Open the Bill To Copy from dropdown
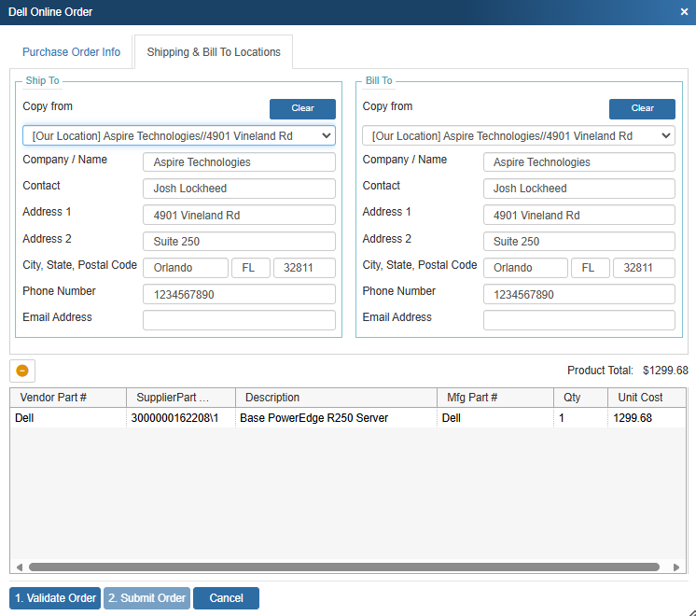 [519, 136]
